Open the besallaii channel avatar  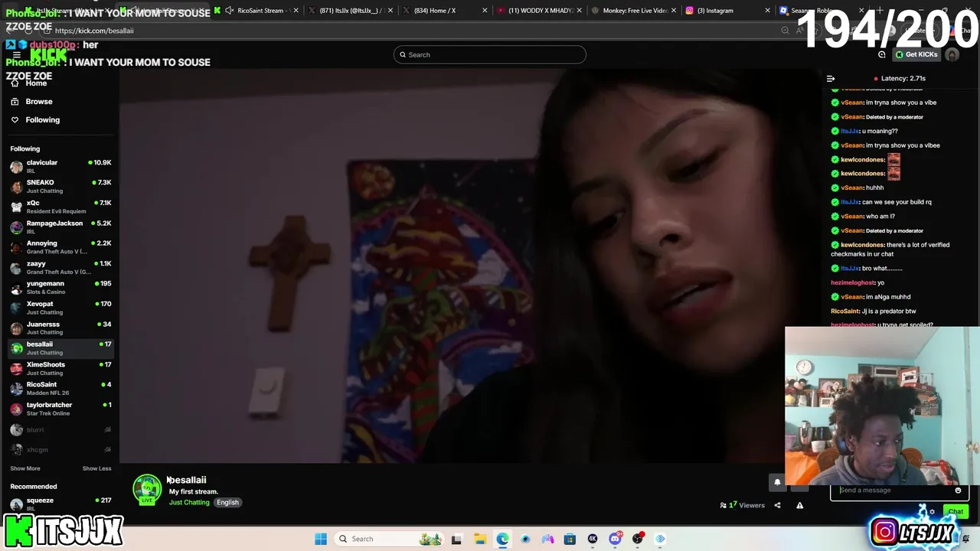[147, 490]
